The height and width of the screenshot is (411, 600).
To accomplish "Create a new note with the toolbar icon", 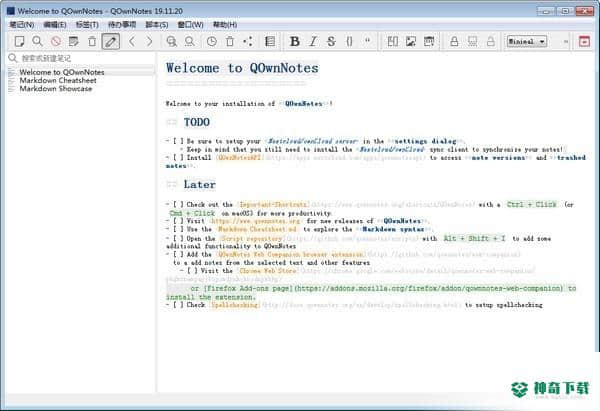I will pos(19,41).
